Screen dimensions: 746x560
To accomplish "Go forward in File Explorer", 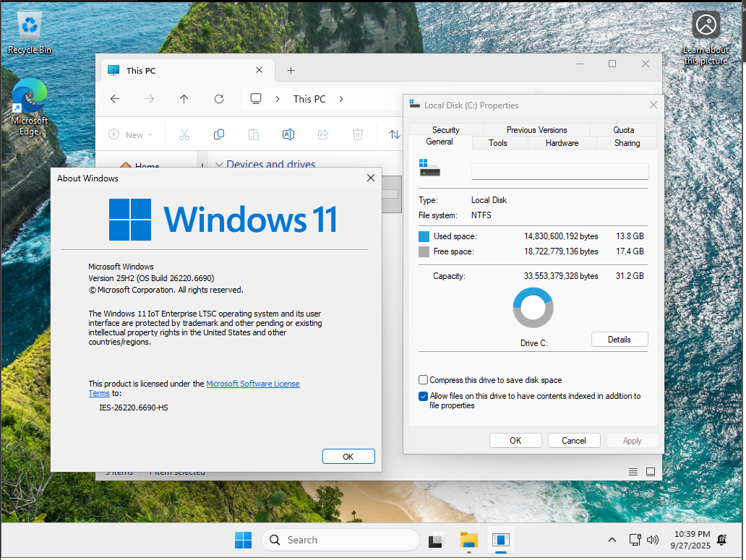I will click(150, 99).
